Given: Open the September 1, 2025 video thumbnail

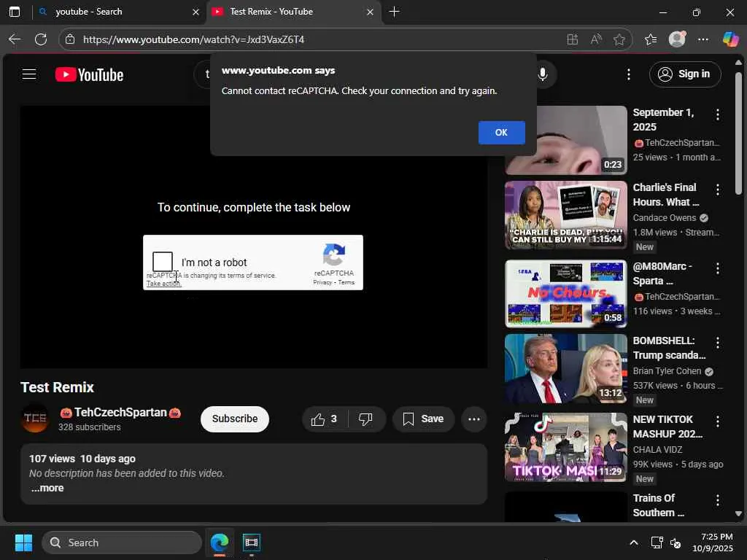Looking at the screenshot, I should [566, 140].
